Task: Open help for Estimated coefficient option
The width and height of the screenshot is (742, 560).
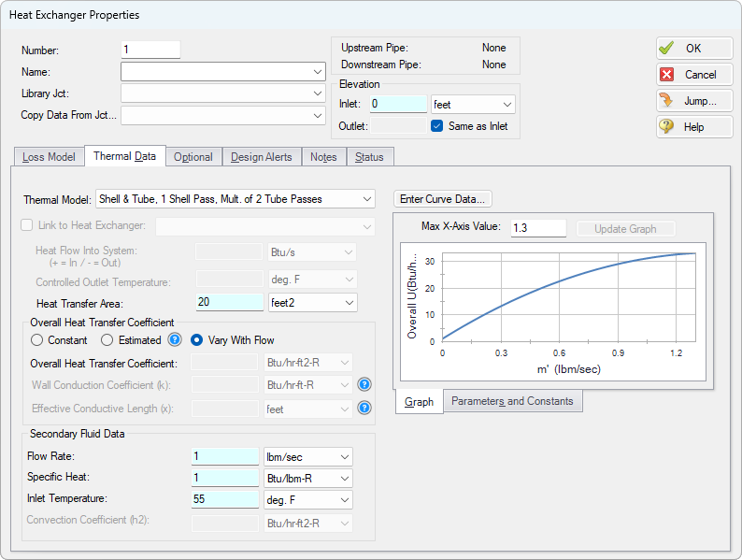Action: (x=175, y=339)
